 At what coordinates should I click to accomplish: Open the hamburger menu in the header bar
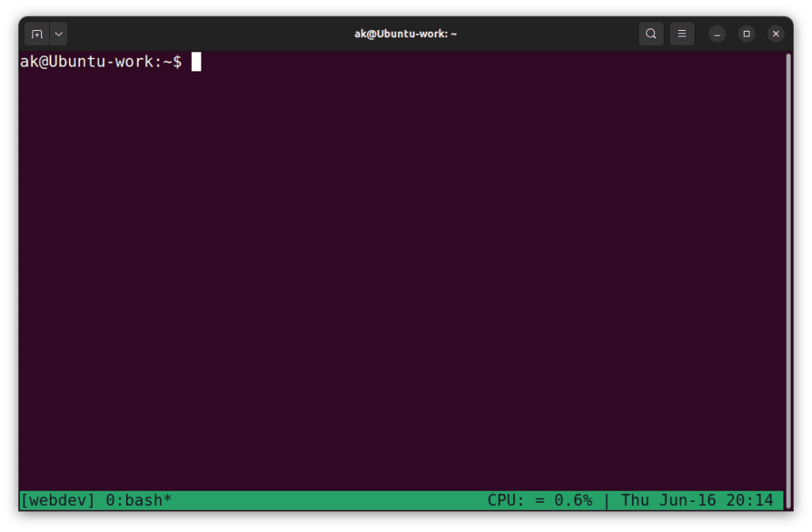tap(682, 33)
